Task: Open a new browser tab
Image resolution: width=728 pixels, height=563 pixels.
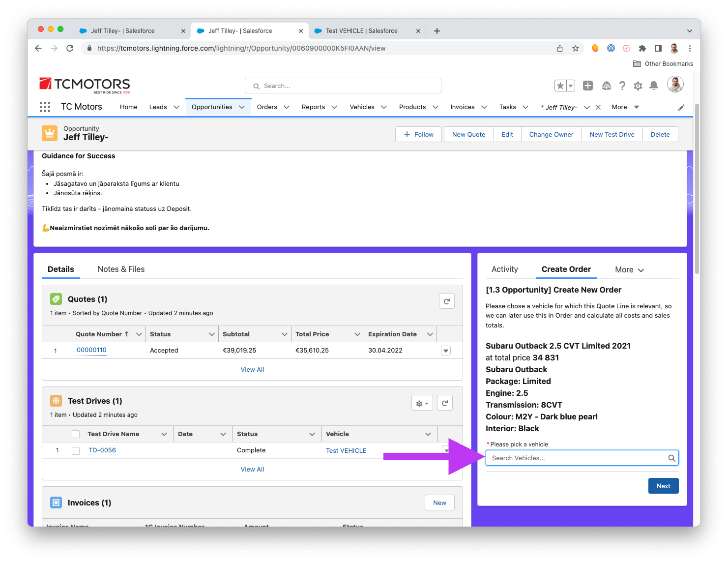Action: pyautogui.click(x=437, y=31)
